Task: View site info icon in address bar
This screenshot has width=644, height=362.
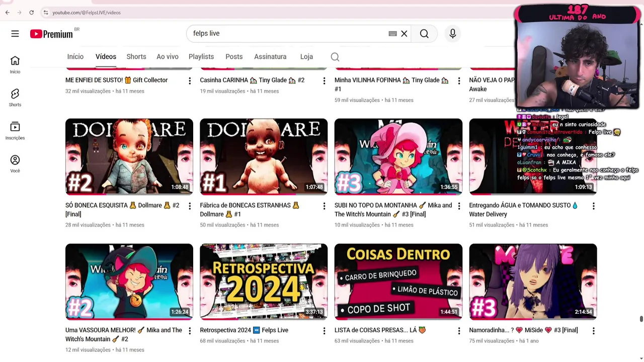Action: click(x=45, y=13)
